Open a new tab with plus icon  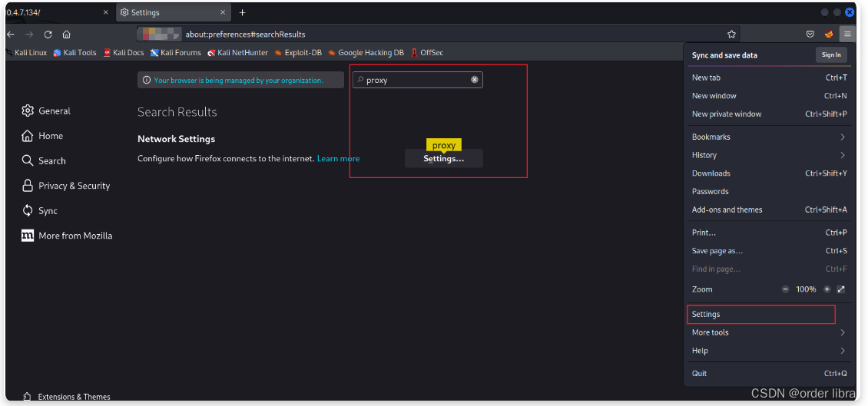[x=242, y=13]
